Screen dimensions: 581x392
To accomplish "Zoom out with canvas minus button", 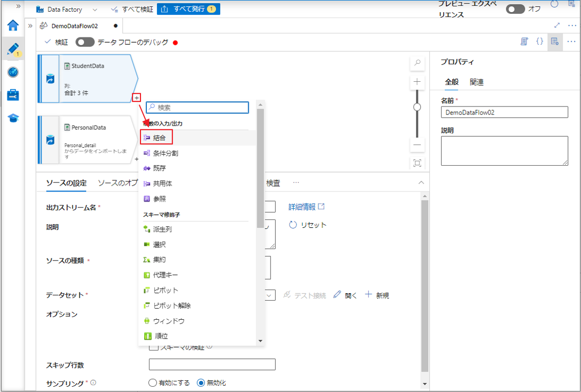I will point(417,145).
